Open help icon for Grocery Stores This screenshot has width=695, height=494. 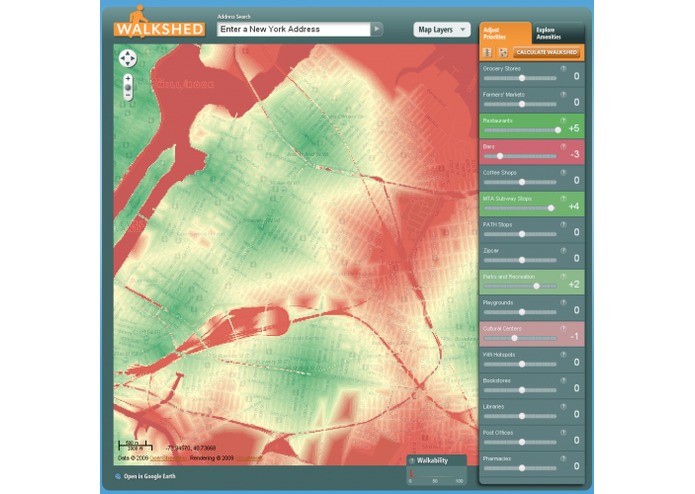(x=563, y=68)
